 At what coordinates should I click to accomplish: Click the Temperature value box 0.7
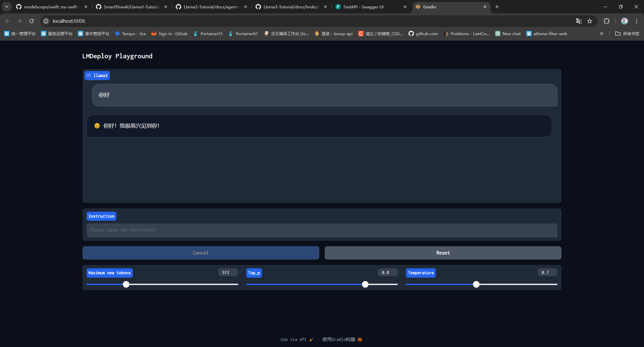tap(547, 273)
